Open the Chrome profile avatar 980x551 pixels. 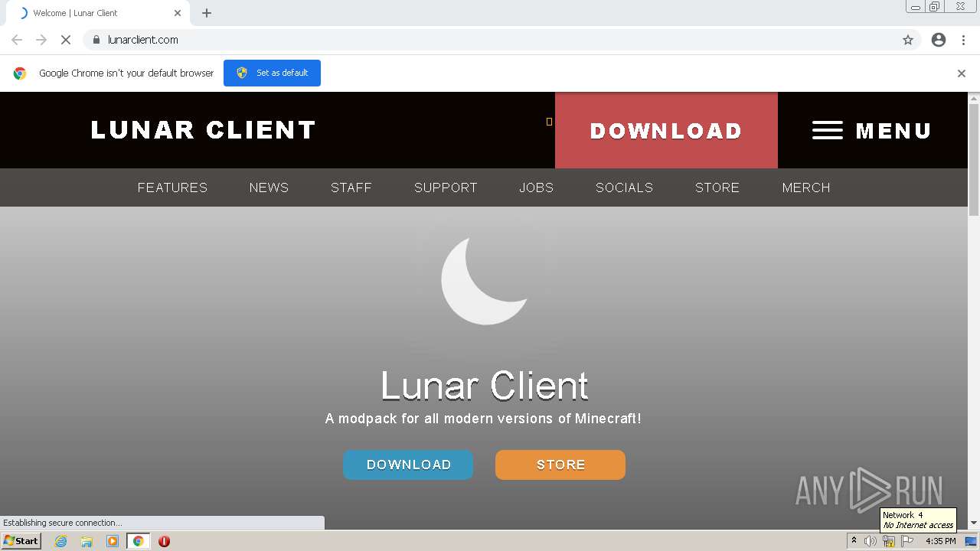coord(939,40)
